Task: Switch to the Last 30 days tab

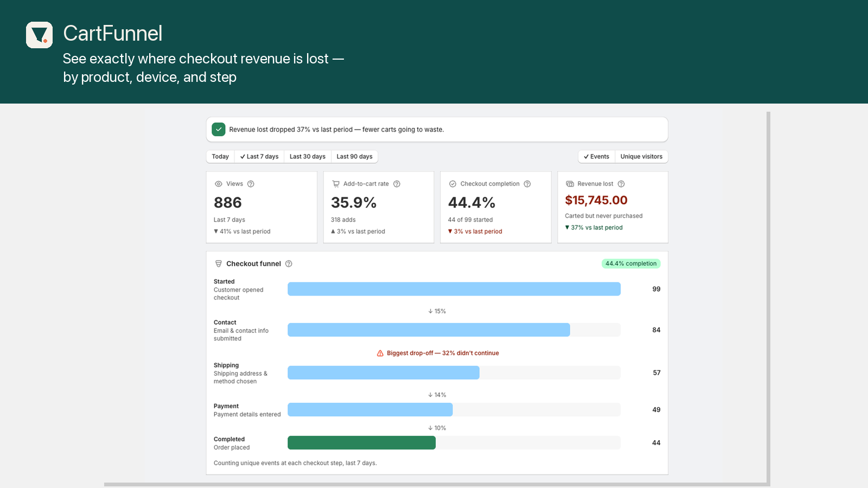Action: (x=308, y=157)
